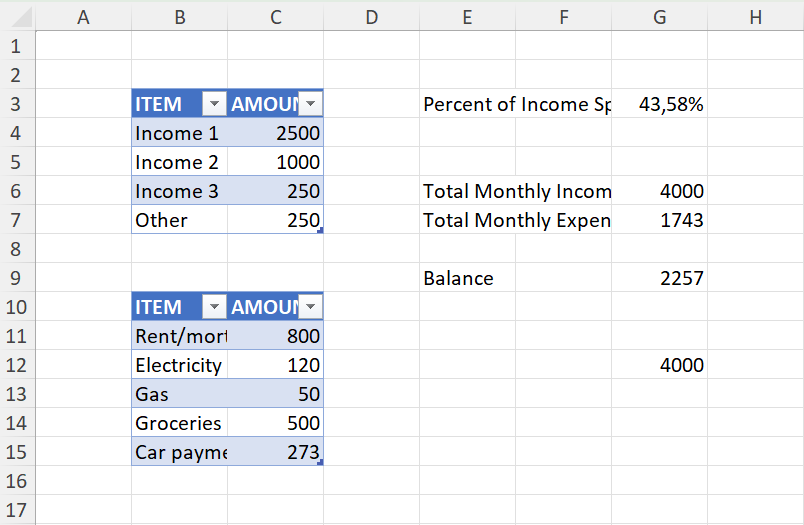
Task: Select column H header
Action: [755, 17]
